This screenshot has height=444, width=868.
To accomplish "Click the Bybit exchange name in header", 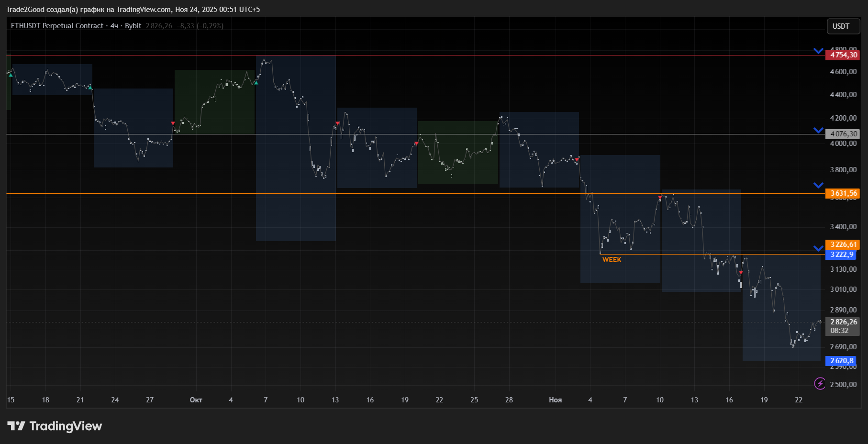I will (x=133, y=26).
